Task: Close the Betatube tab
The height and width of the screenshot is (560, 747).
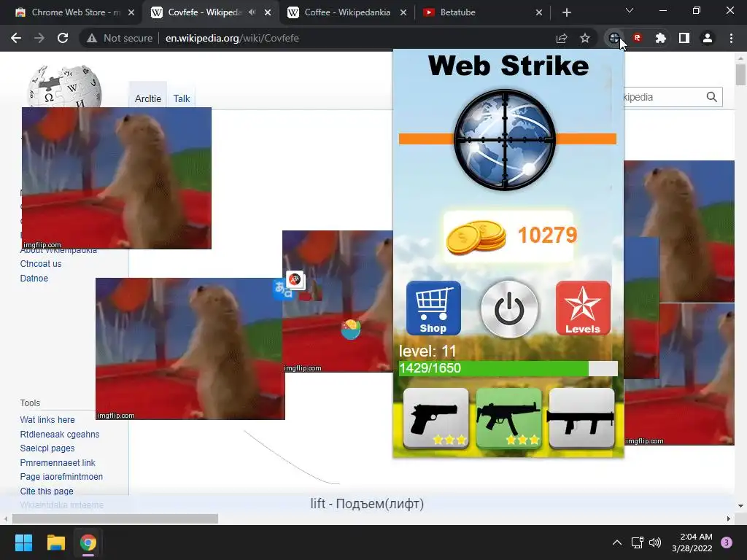Action: (539, 12)
